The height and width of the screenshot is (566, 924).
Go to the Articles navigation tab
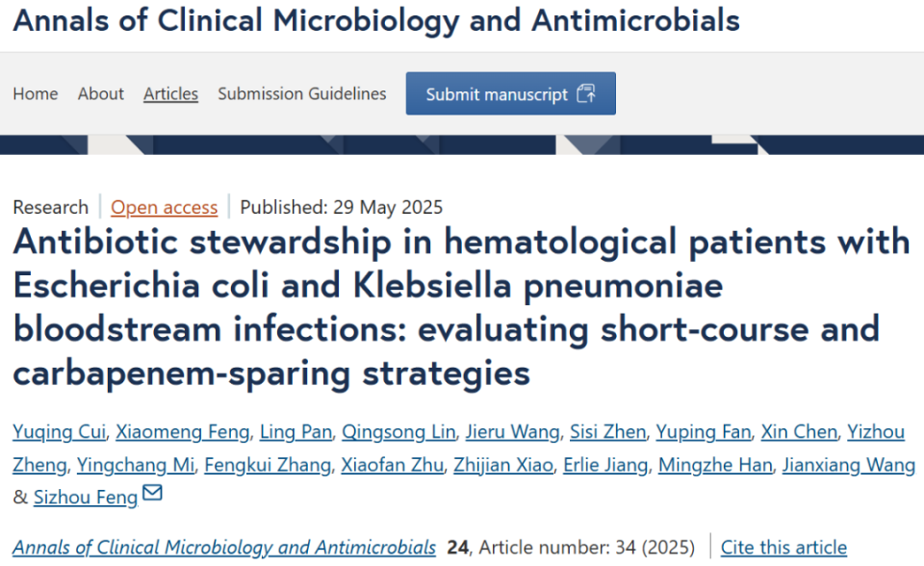point(170,93)
